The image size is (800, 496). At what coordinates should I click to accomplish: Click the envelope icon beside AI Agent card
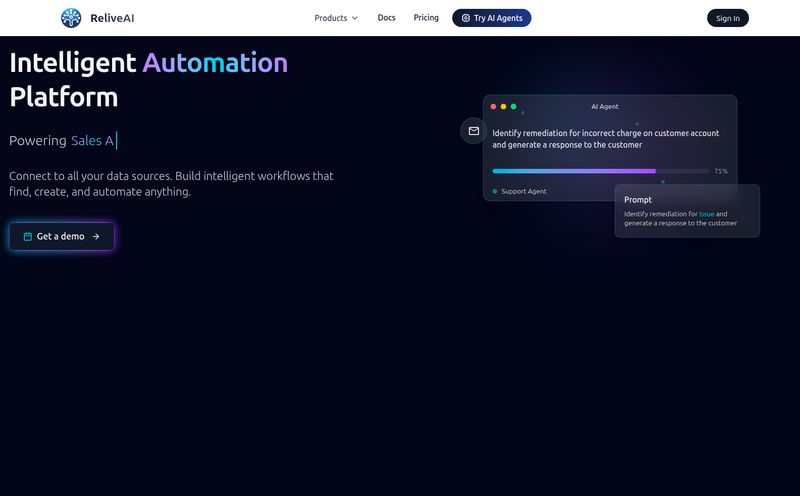click(x=473, y=131)
